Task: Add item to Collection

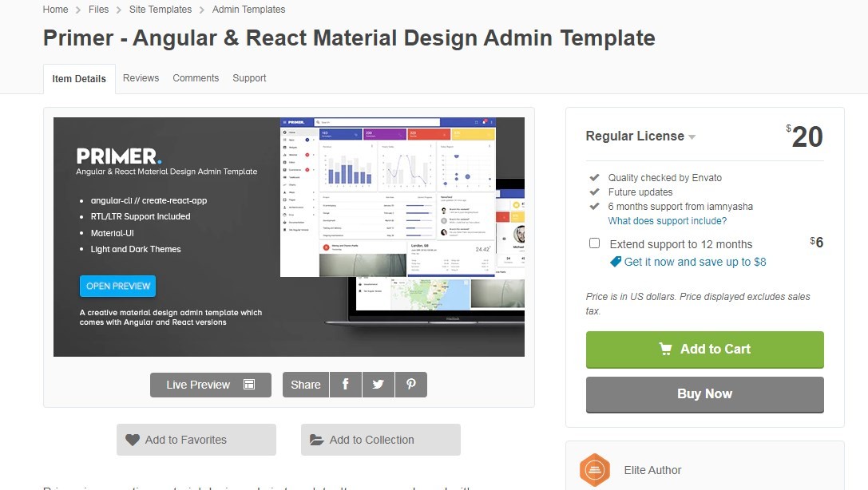Action: (380, 440)
